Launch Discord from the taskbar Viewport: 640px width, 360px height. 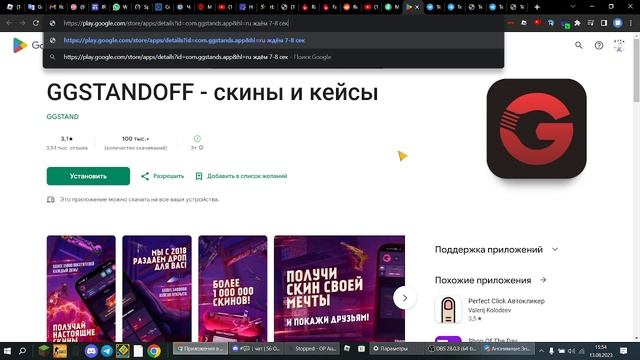[x=91, y=351]
